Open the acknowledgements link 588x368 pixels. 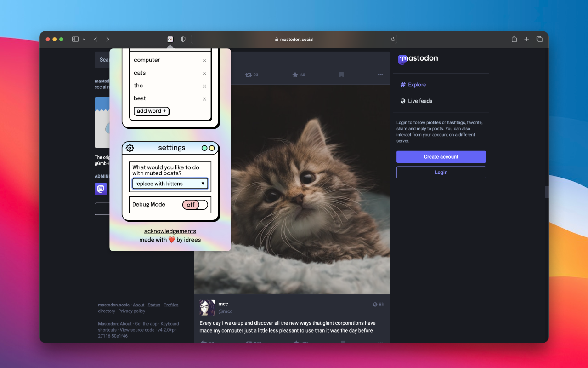pyautogui.click(x=170, y=231)
